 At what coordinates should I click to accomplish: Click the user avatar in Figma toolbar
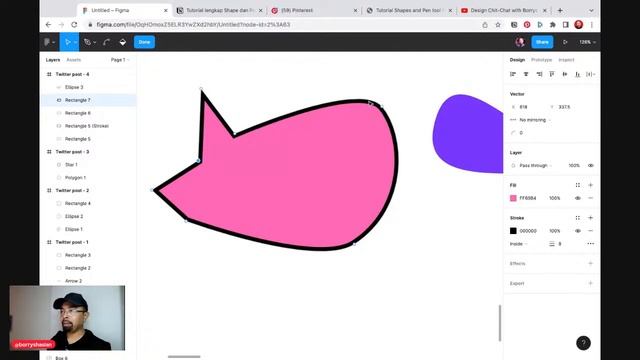520,42
